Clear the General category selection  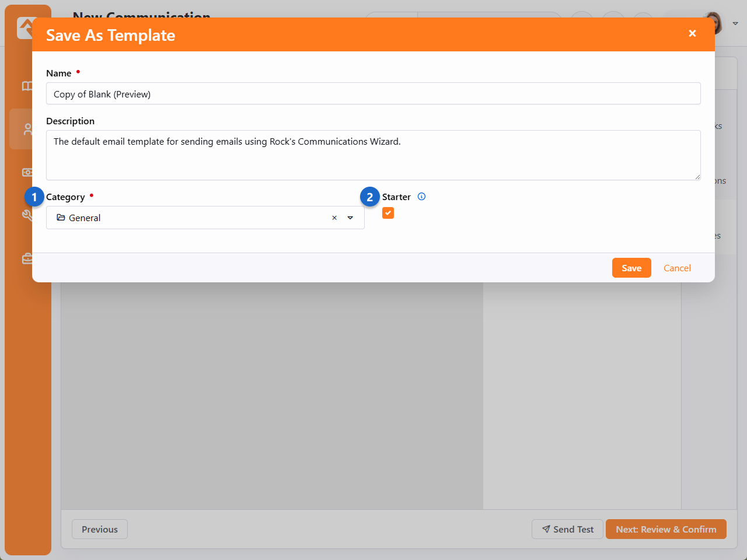click(334, 218)
